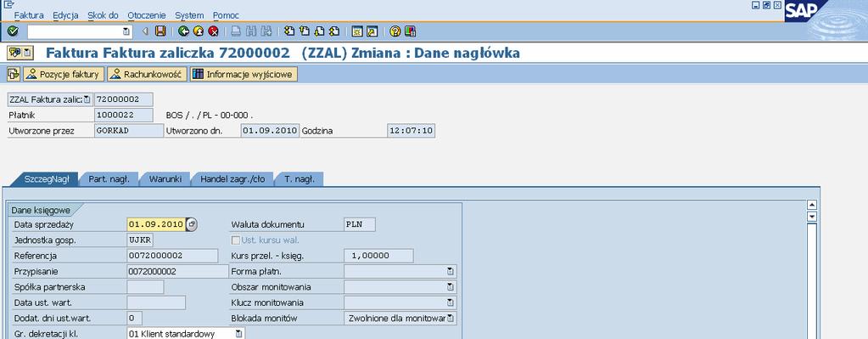Click the Find binoculars icon

tap(251, 31)
